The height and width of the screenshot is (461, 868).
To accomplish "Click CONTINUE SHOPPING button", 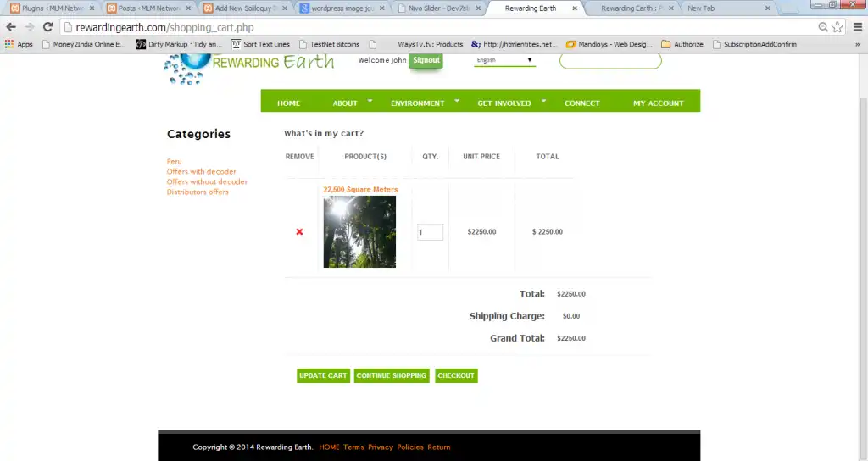I will tap(392, 375).
